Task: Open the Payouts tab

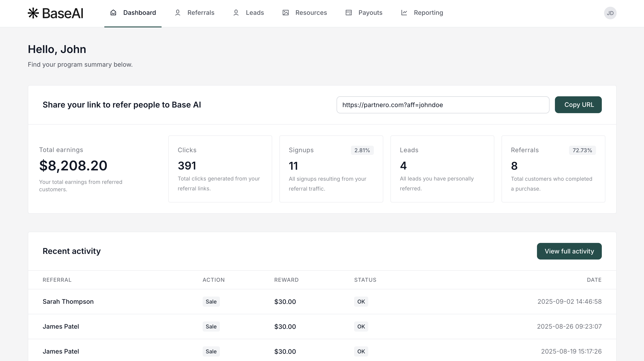Action: click(370, 13)
